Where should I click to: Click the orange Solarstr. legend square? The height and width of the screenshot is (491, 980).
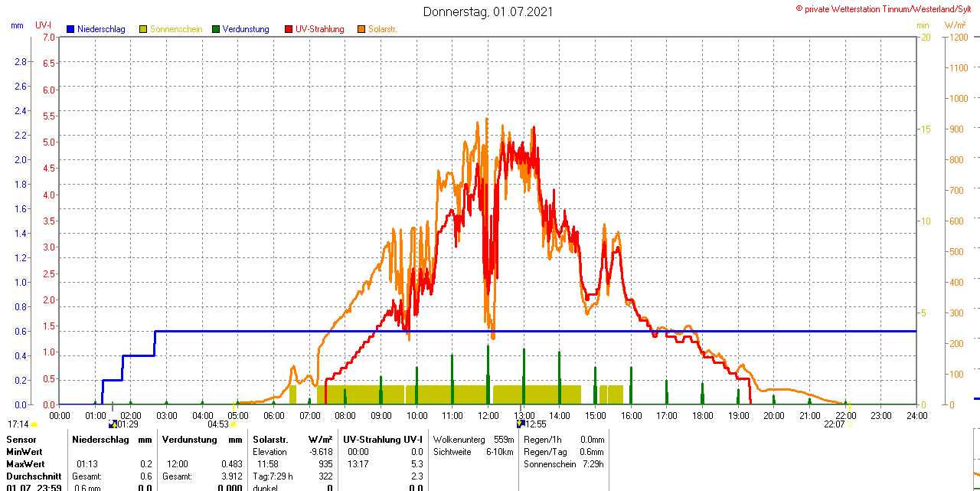(x=361, y=29)
